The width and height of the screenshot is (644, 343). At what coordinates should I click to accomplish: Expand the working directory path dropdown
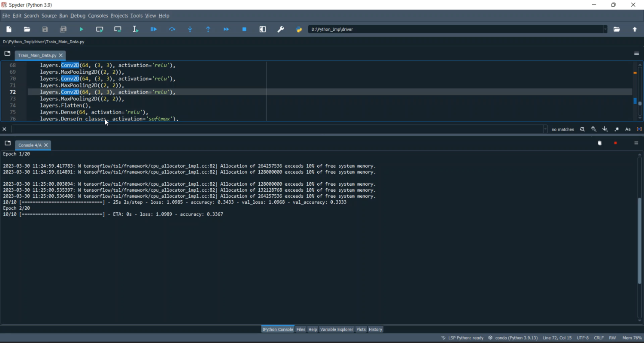(605, 30)
